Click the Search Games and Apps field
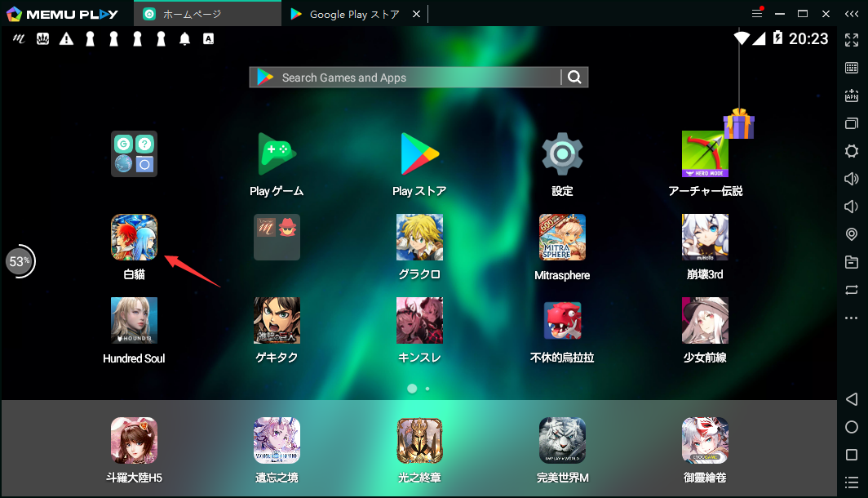The image size is (868, 498). [x=408, y=77]
